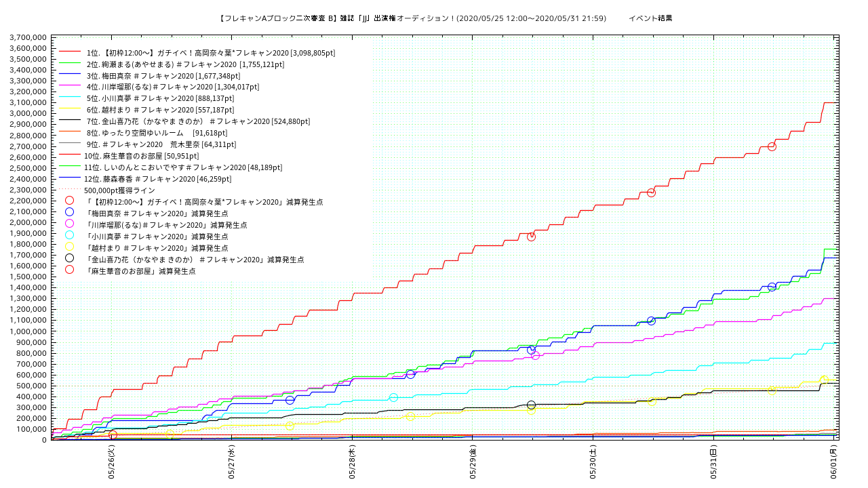Click the 05/26(火) date label on x-axis
Viewport: 868px width, 488px height.
click(x=111, y=462)
